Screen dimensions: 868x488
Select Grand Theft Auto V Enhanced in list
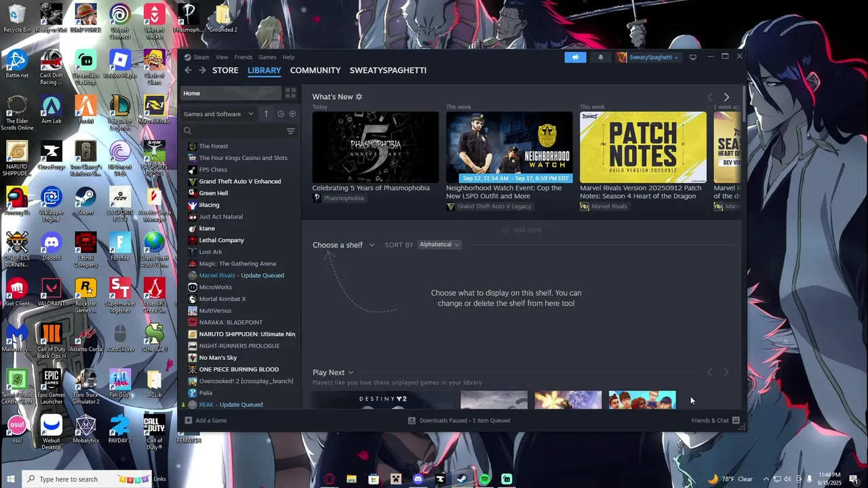point(240,182)
